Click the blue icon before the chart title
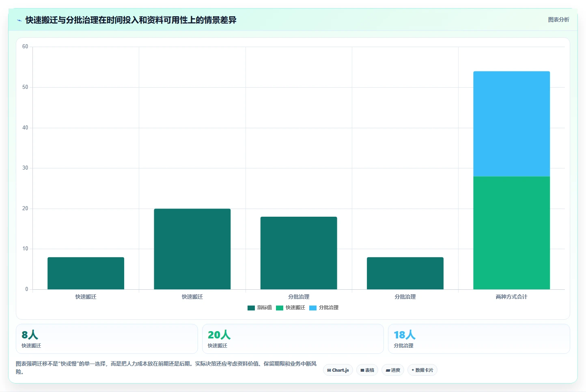Viewport: 586px width, 392px height. pos(19,20)
